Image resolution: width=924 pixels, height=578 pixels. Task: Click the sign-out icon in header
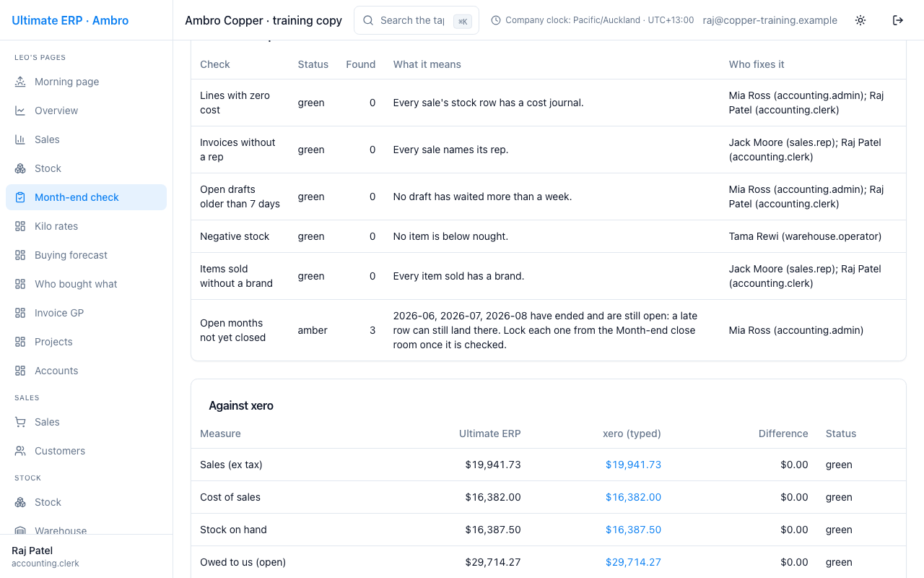point(898,20)
